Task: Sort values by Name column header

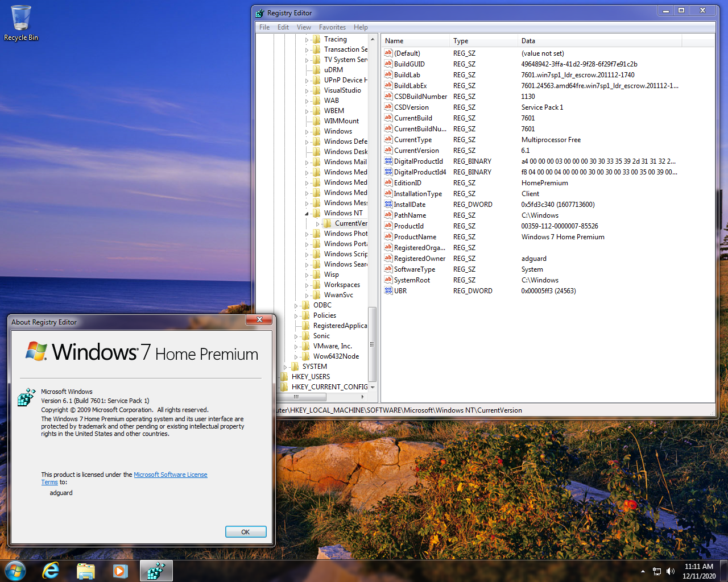Action: click(415, 41)
